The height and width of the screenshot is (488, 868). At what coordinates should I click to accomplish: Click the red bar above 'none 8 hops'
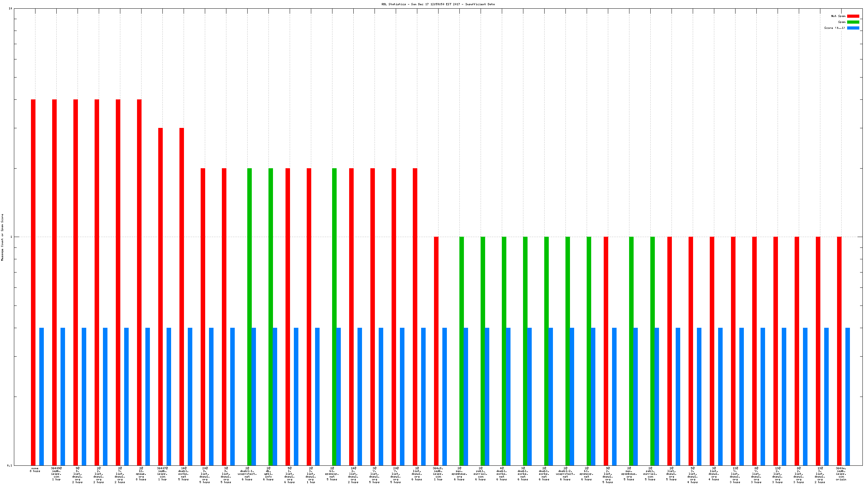tap(33, 278)
